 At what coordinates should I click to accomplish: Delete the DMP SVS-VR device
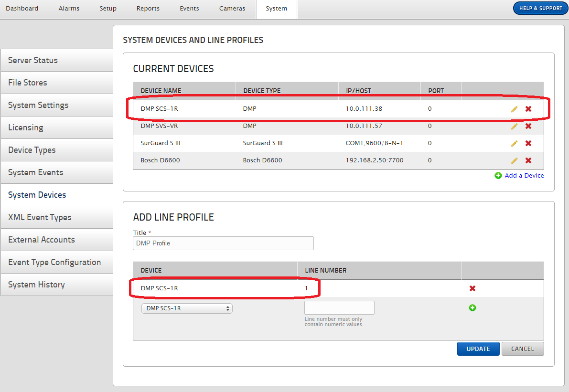coord(528,126)
